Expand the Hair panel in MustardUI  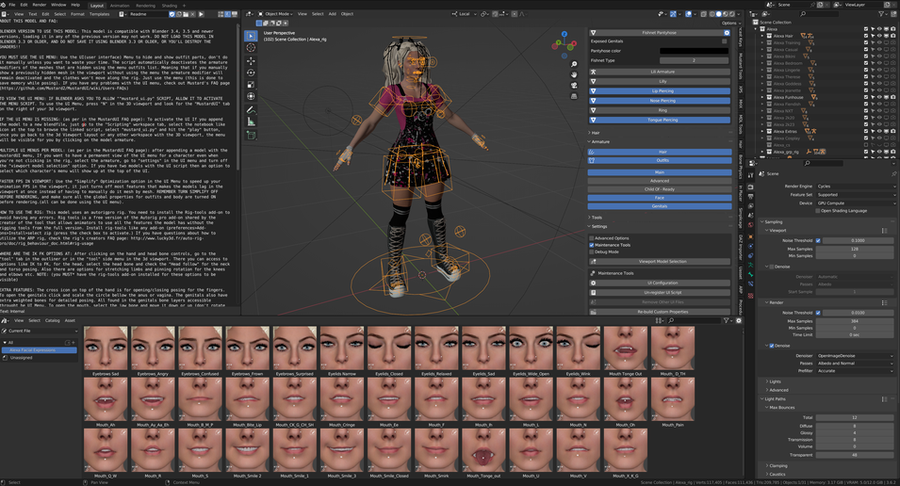click(x=595, y=133)
